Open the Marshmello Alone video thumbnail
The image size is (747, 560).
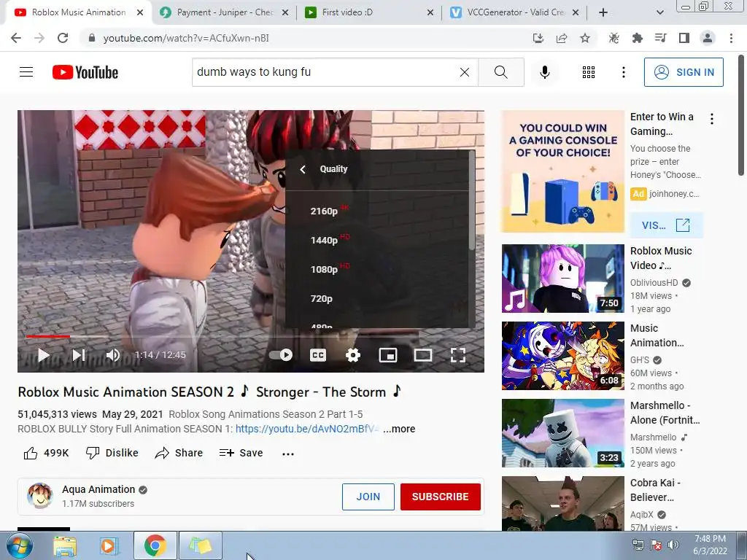[562, 433]
